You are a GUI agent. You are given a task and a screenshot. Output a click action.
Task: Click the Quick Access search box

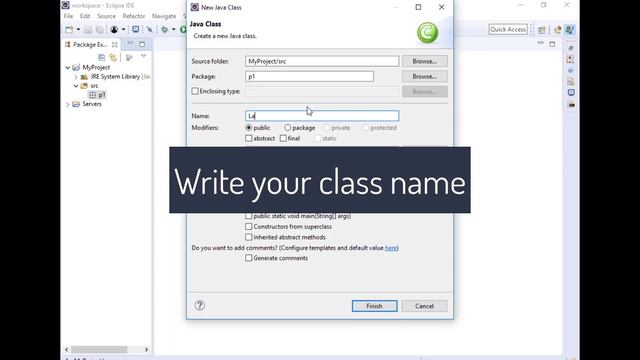(x=508, y=29)
